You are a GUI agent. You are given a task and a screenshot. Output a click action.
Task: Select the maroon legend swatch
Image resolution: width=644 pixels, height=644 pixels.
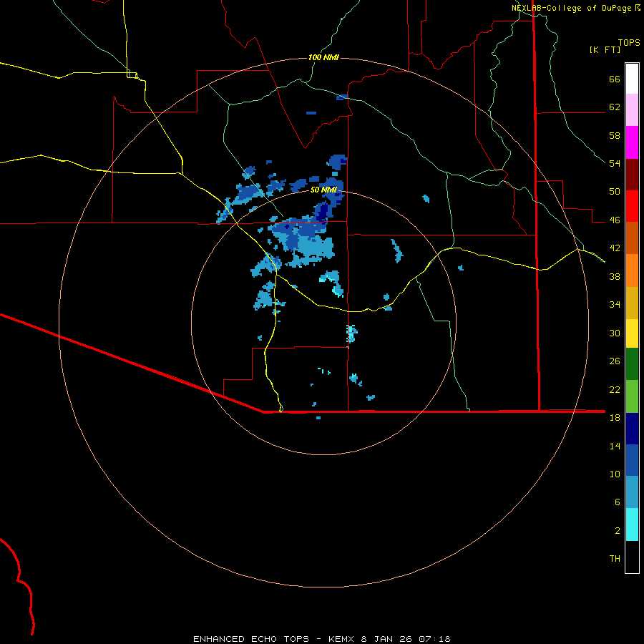(x=632, y=175)
